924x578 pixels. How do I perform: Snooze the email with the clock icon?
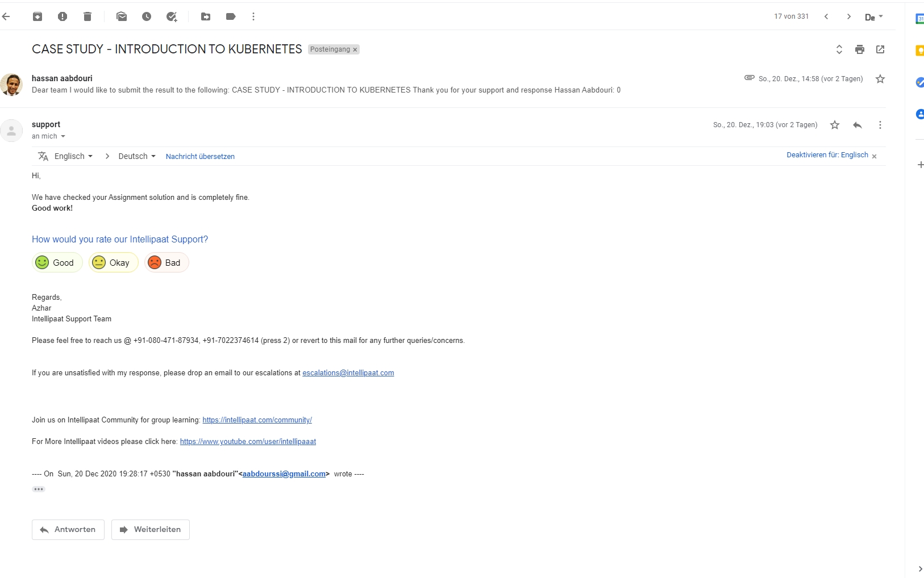(x=147, y=16)
